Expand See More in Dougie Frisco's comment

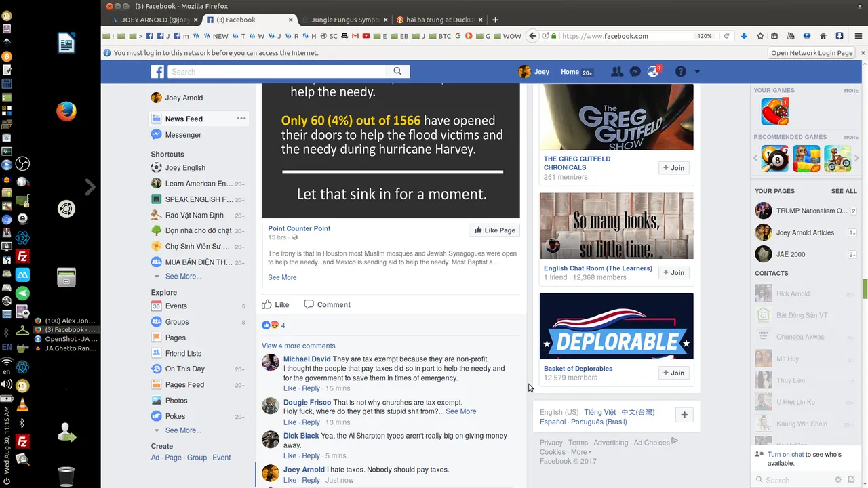point(461,411)
